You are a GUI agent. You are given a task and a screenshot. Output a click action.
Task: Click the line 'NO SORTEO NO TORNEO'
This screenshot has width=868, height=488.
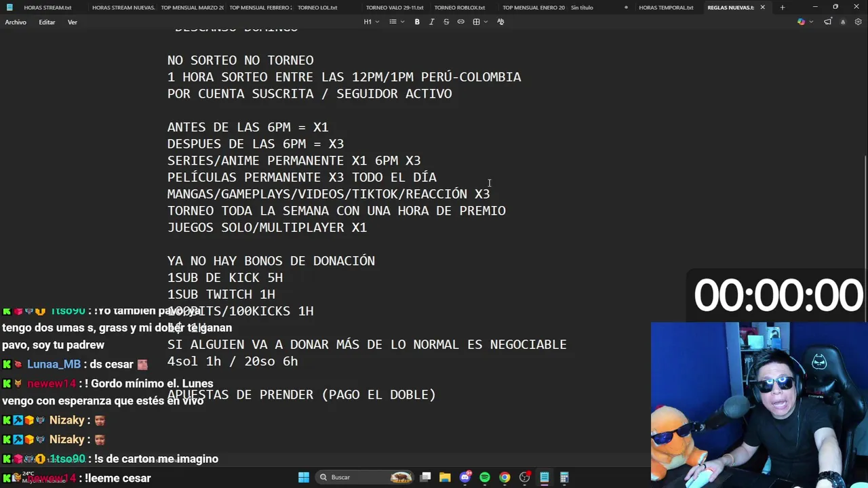[x=240, y=60]
